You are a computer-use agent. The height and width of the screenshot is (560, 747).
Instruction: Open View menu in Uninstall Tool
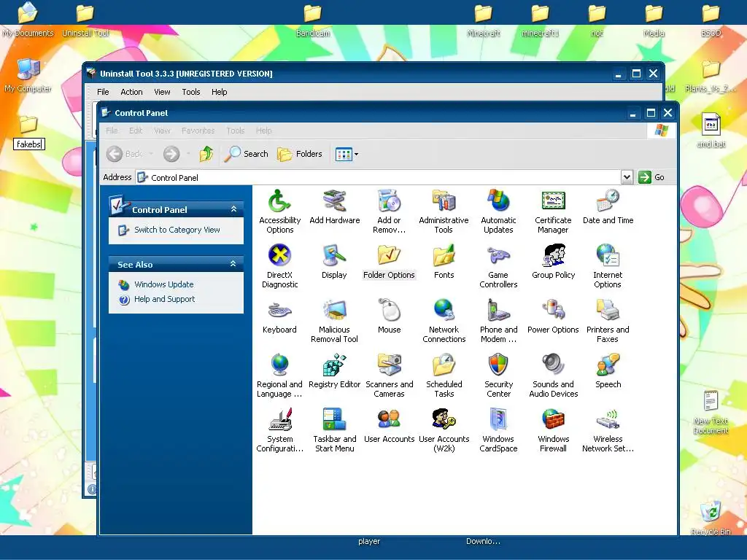pyautogui.click(x=162, y=92)
